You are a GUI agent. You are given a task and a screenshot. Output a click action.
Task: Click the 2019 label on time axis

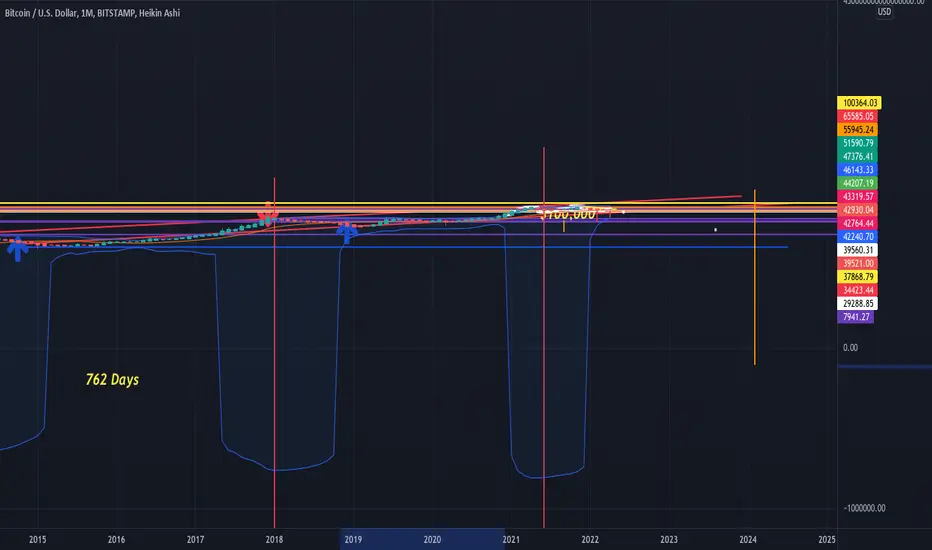click(x=353, y=540)
